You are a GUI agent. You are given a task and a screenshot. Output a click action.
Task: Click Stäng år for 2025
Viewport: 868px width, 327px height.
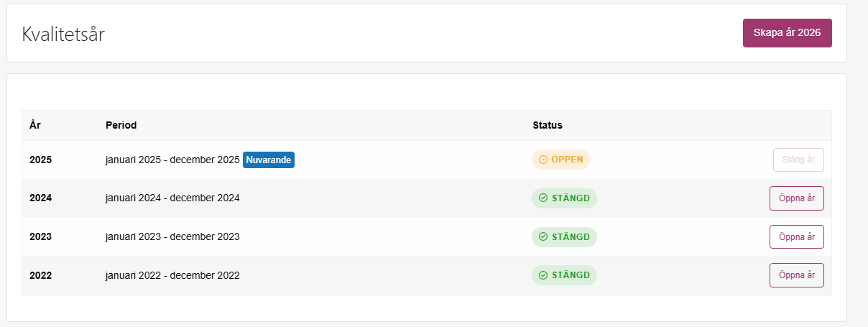(x=798, y=160)
